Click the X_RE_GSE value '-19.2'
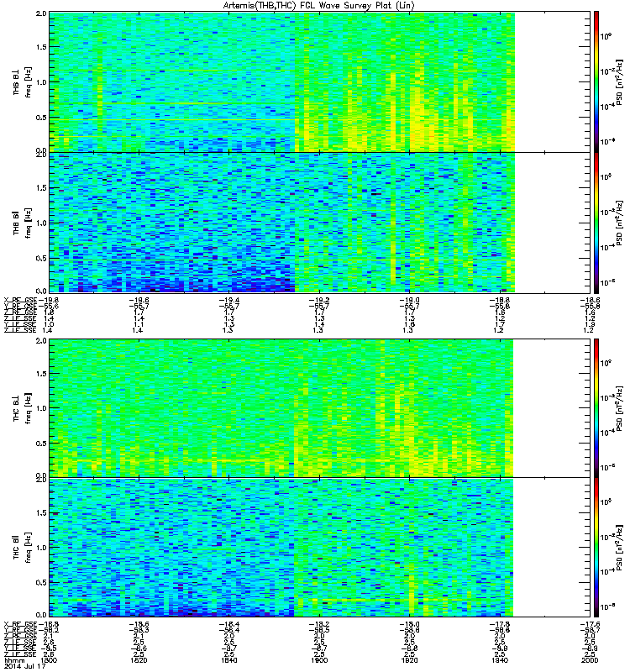The width and height of the screenshot is (630, 672). tap(320, 300)
